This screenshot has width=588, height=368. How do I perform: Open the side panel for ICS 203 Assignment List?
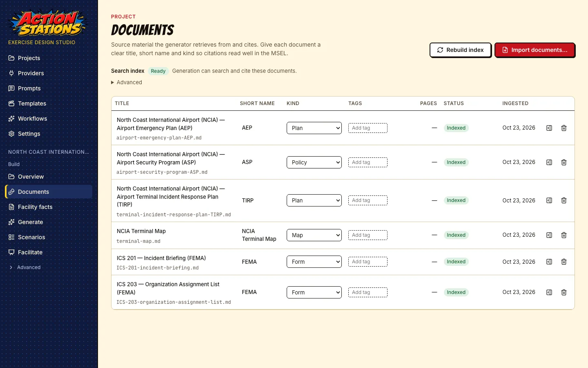549,292
